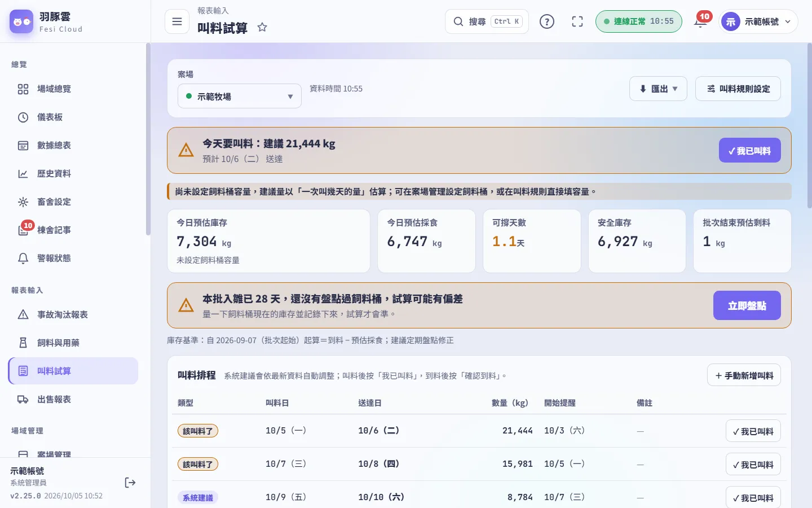Mark the 21,444 kg row as 我已叫料
812x508 pixels.
753,431
